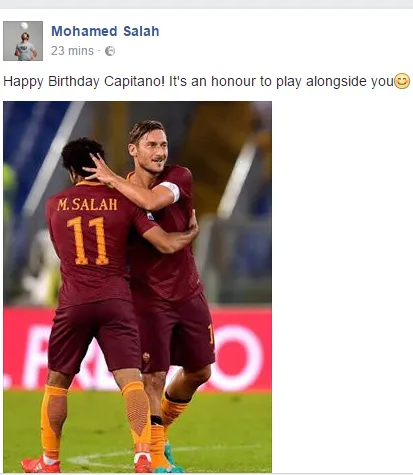Image resolution: width=413 pixels, height=475 pixels.
Task: Click the orange sock of the number 11 player
Action: (x=137, y=415)
